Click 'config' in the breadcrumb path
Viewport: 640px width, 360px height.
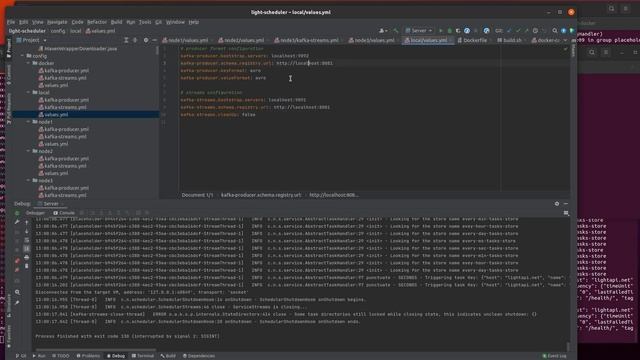point(58,31)
